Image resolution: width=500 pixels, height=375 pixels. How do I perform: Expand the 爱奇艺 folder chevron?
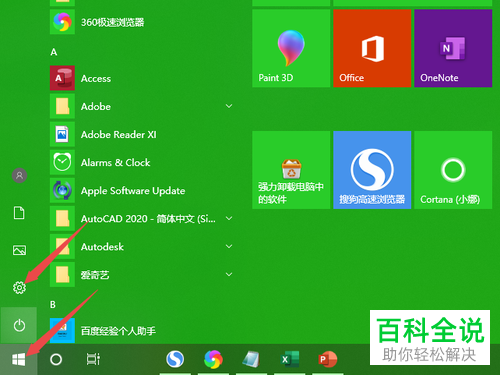coord(229,274)
